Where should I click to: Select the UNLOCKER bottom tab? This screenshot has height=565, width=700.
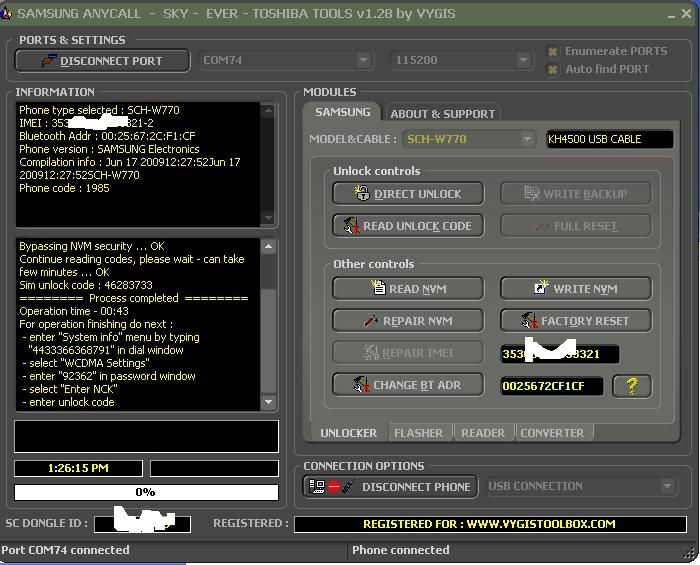point(348,433)
